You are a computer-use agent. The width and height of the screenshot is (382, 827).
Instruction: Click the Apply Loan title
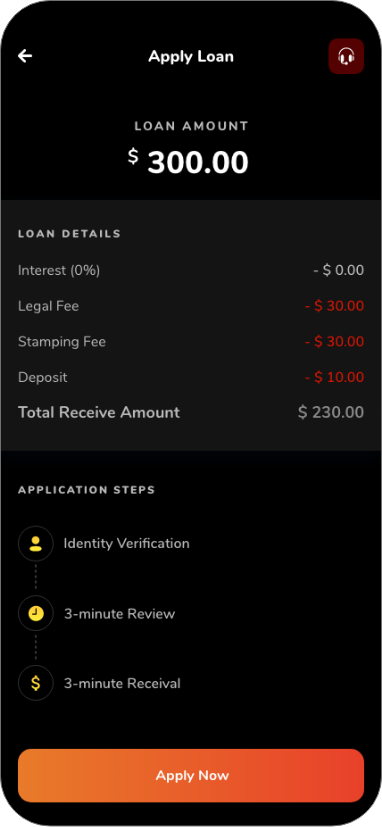[191, 56]
